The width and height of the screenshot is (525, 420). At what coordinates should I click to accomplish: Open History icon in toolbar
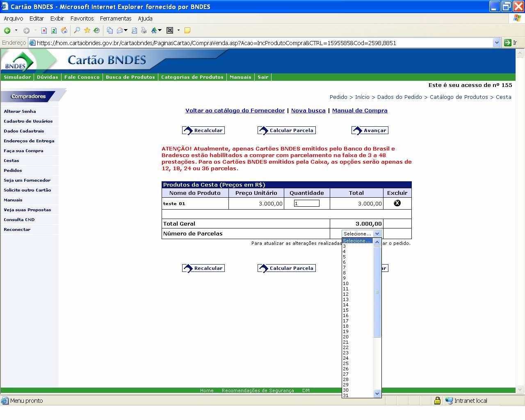(x=97, y=30)
